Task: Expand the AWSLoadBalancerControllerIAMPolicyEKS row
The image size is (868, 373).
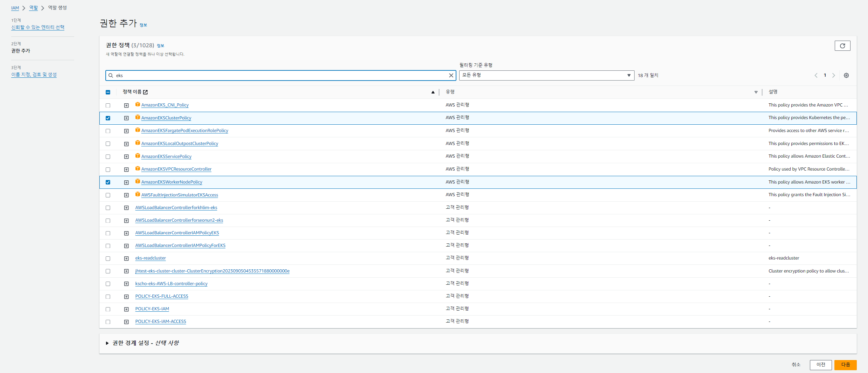Action: (x=126, y=233)
